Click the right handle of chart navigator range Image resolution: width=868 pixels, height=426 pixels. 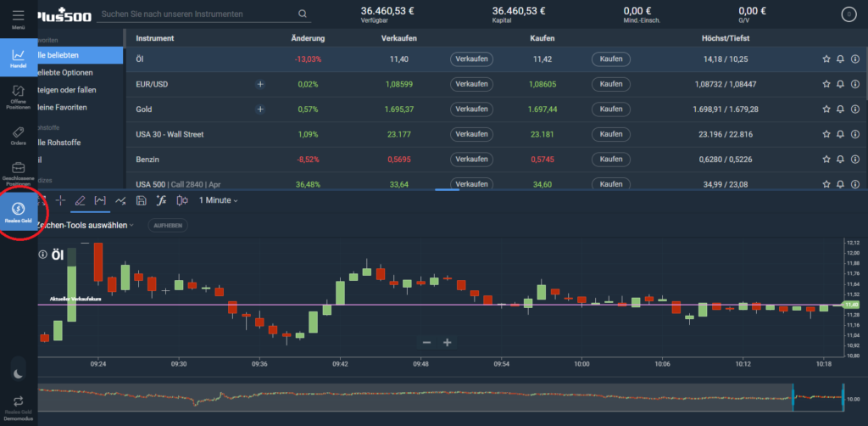click(843, 398)
